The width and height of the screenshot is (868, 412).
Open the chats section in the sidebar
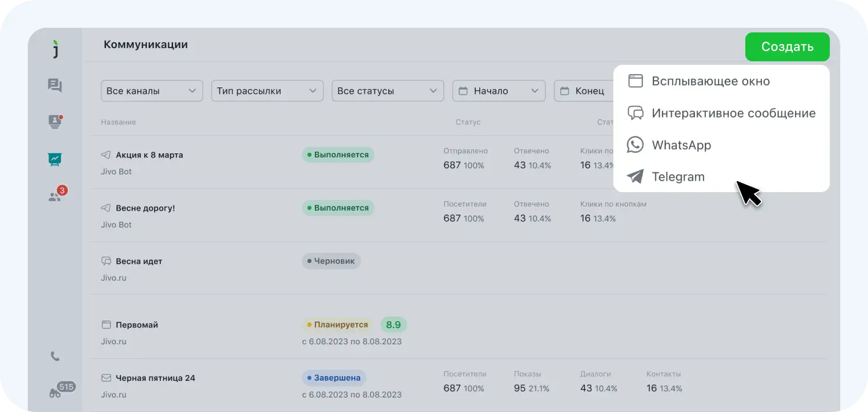(x=55, y=86)
